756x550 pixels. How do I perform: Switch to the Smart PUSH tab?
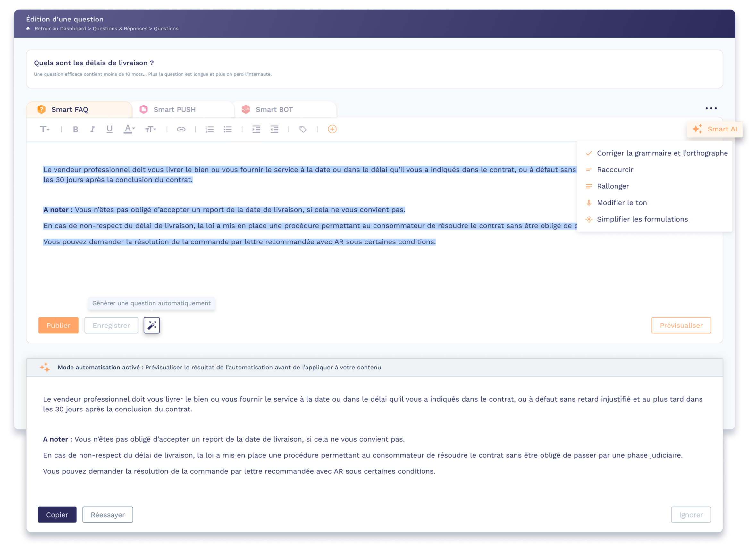(x=174, y=110)
